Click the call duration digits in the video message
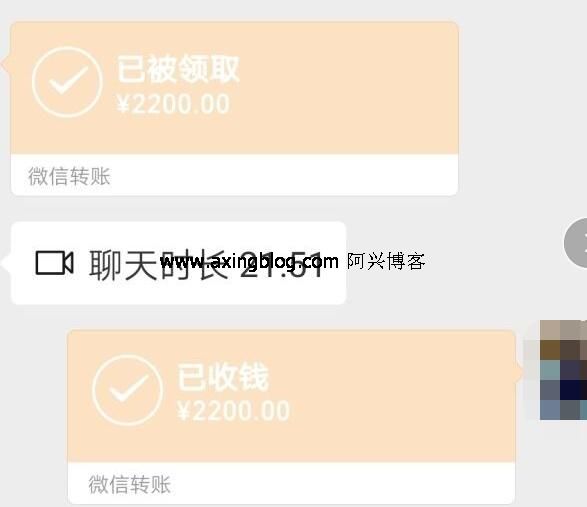The height and width of the screenshot is (507, 587). click(x=281, y=265)
